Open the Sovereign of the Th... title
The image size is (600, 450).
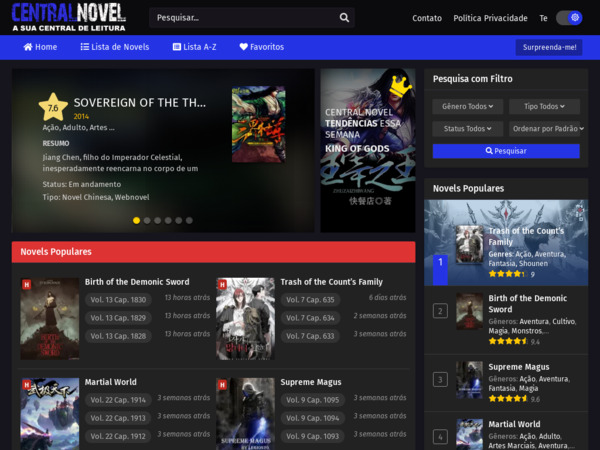pyautogui.click(x=140, y=103)
